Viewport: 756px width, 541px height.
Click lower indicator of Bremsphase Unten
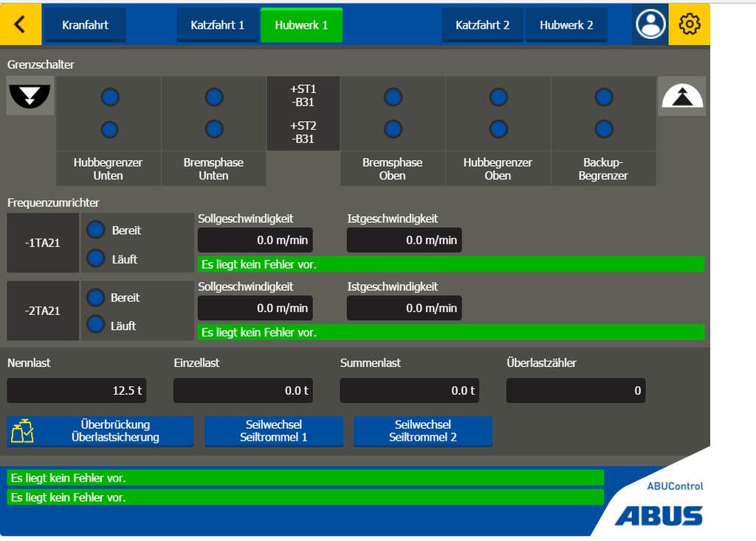pyautogui.click(x=214, y=128)
